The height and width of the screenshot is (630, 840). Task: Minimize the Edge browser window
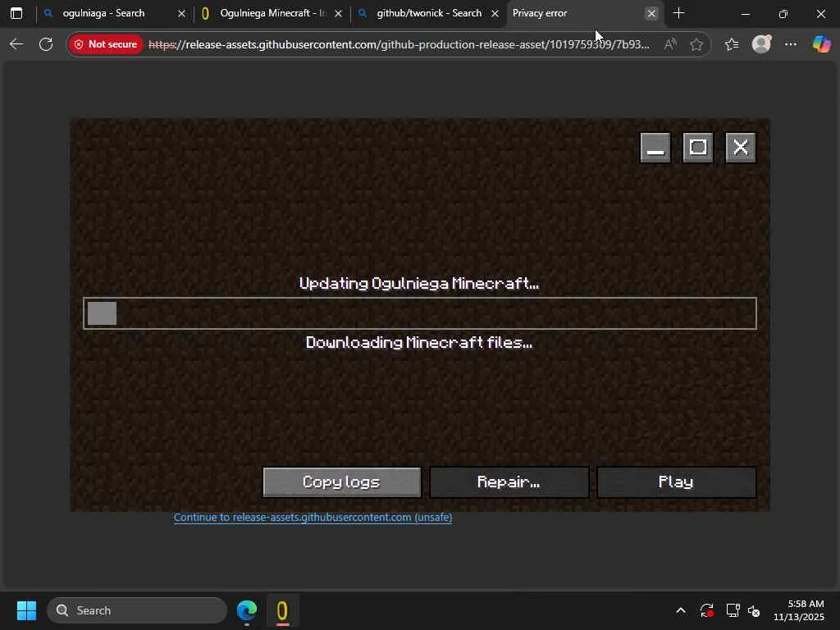[x=745, y=13]
